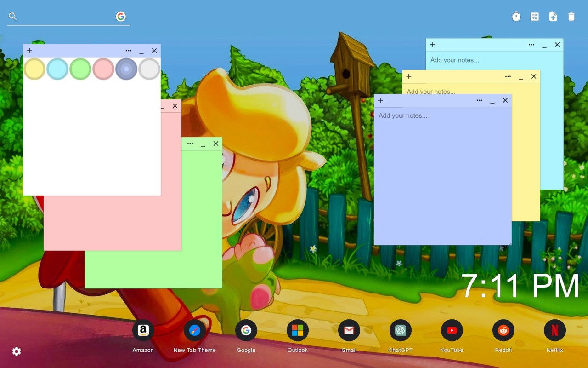Open the New Tab Theme shortcut icon
Screen dimensions: 588x368
195,330
